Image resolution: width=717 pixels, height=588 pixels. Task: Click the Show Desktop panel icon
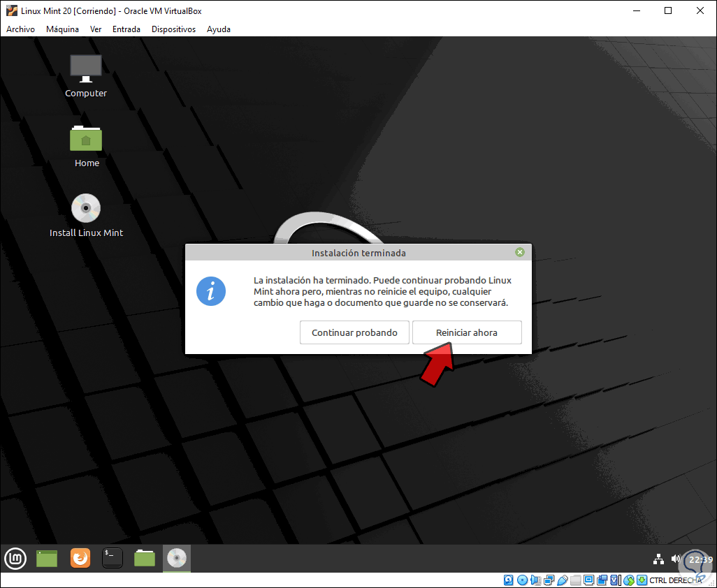point(47,558)
